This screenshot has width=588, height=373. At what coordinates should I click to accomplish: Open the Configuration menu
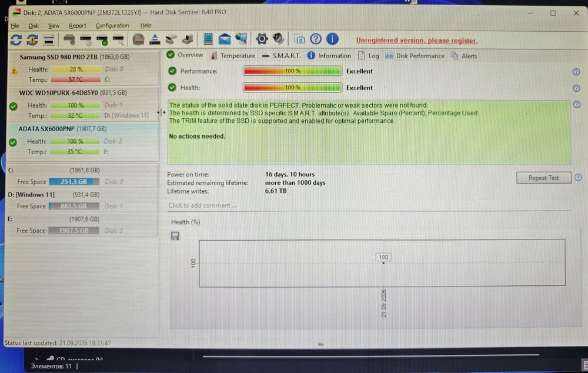click(112, 25)
